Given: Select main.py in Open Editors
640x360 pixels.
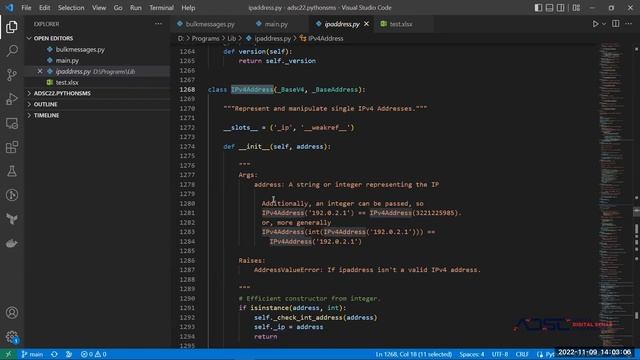Looking at the screenshot, I should 67,60.
